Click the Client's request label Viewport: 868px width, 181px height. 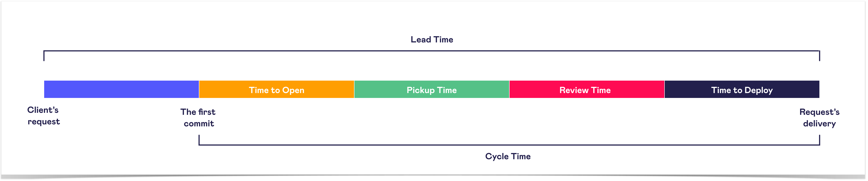click(x=43, y=116)
